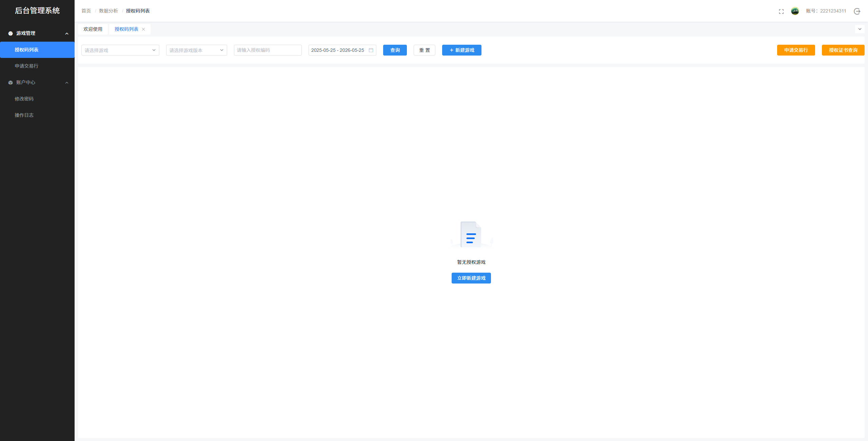Click the 后台管理系统 title

tap(37, 10)
